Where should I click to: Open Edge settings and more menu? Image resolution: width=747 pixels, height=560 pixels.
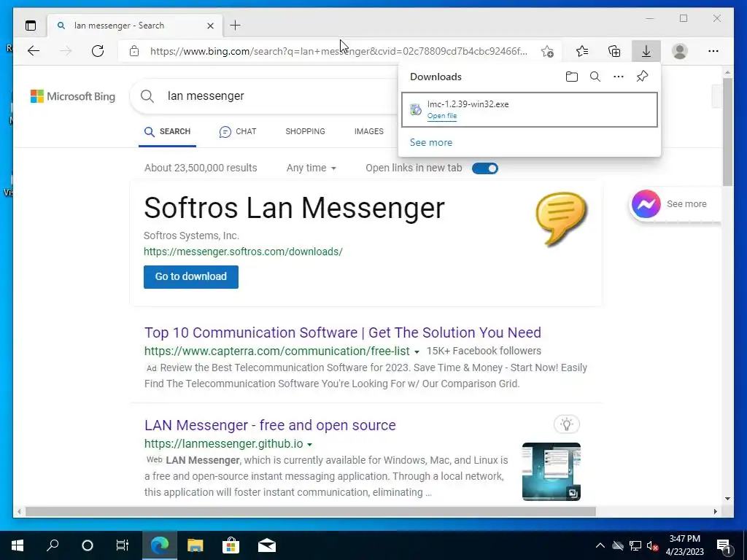(x=713, y=51)
